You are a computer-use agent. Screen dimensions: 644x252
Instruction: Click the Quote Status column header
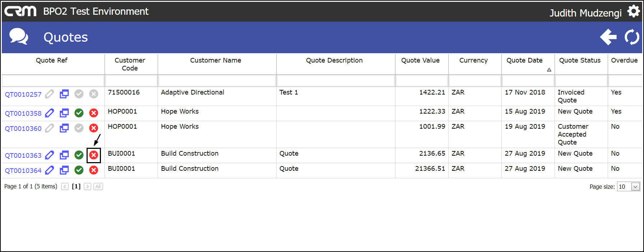pyautogui.click(x=580, y=60)
